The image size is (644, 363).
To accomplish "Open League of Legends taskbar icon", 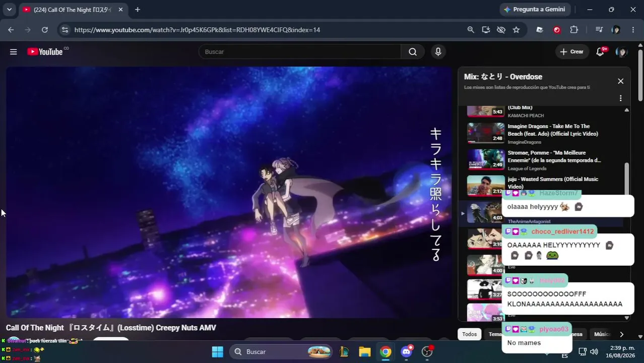I will click(344, 351).
